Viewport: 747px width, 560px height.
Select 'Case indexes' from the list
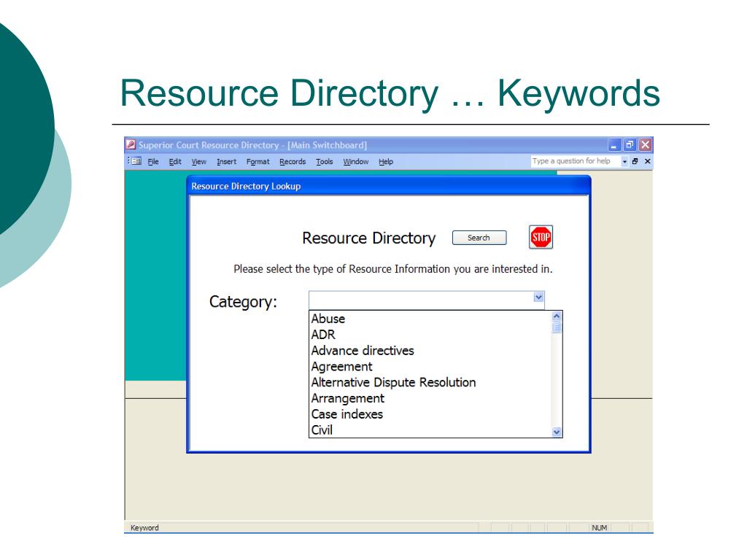[430, 414]
